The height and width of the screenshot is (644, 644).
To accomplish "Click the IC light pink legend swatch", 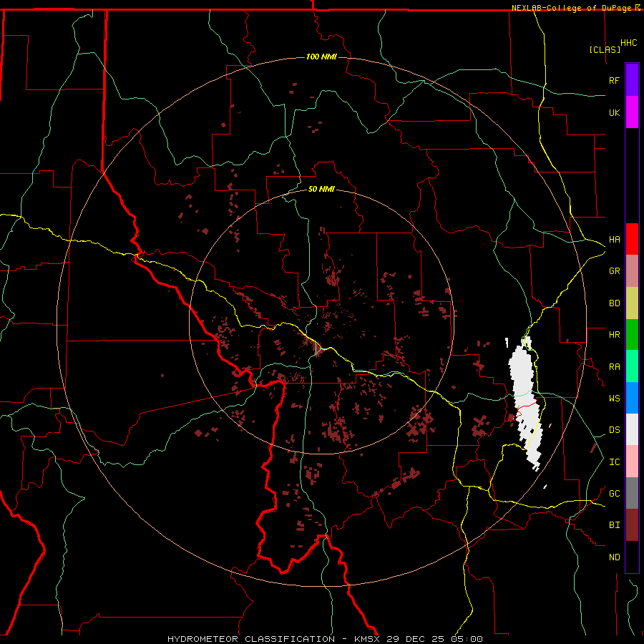I will tap(632, 462).
